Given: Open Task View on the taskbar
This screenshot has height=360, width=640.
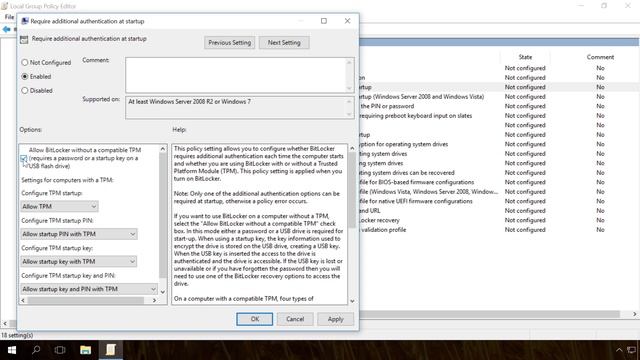Looking at the screenshot, I should [x=60, y=350].
